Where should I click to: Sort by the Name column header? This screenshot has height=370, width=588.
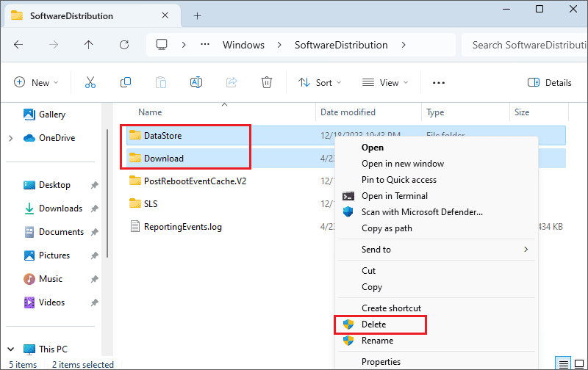point(150,112)
